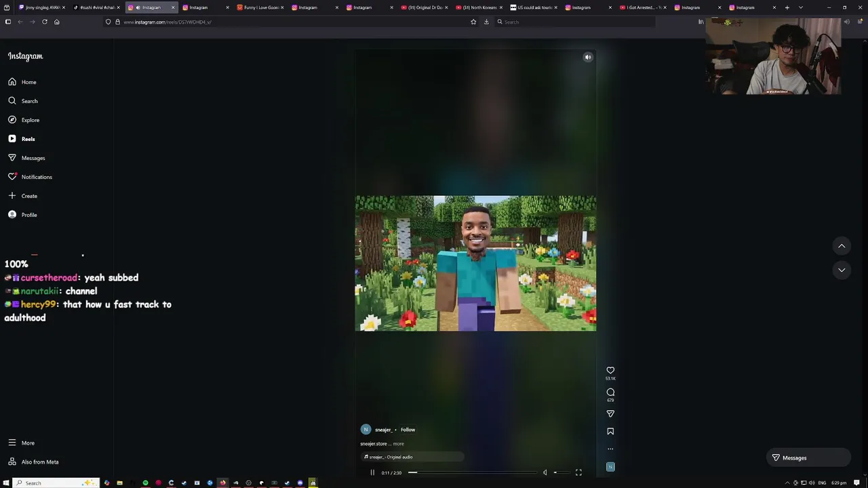Open the More menu in sidebar

[x=21, y=443]
